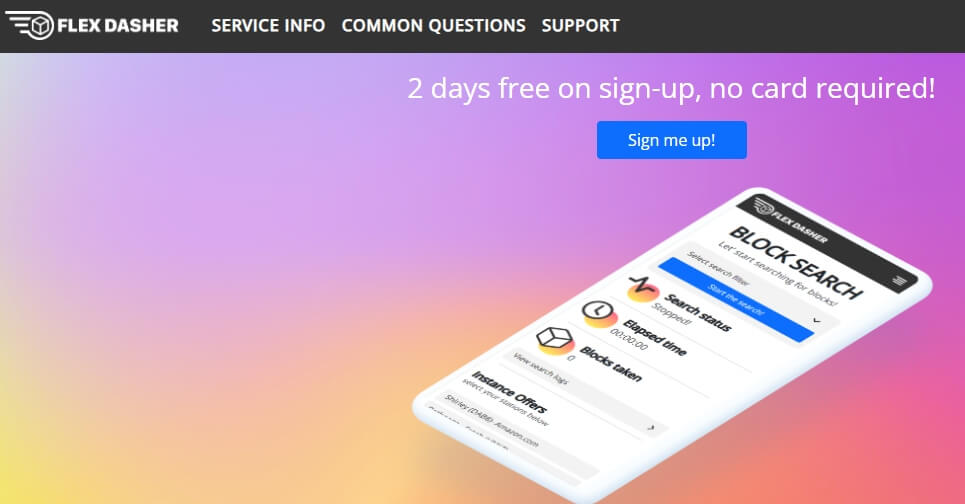Click the blue Start the search button
The height and width of the screenshot is (504, 965).
point(736,300)
